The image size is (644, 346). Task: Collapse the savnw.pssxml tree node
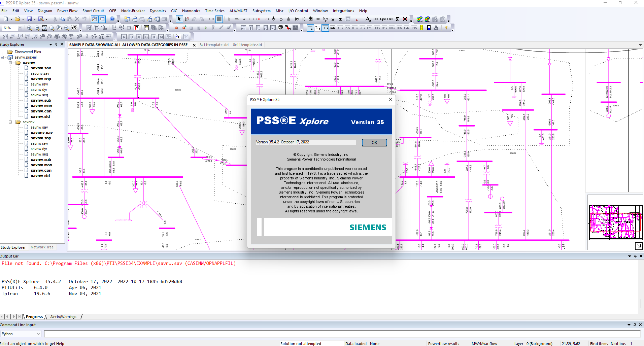click(2, 57)
